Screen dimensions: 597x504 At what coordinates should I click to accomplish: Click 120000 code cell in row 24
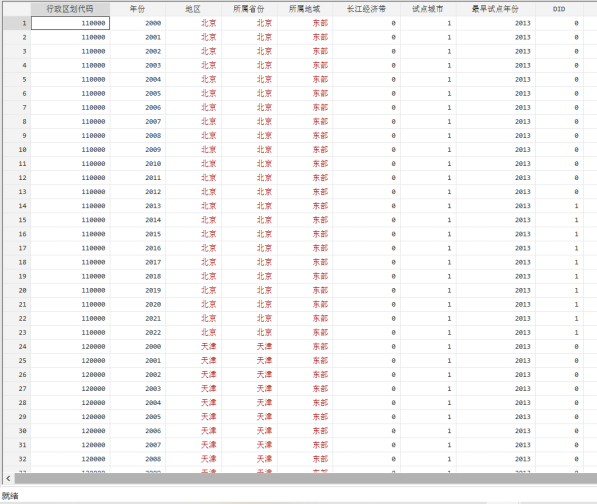click(x=70, y=347)
